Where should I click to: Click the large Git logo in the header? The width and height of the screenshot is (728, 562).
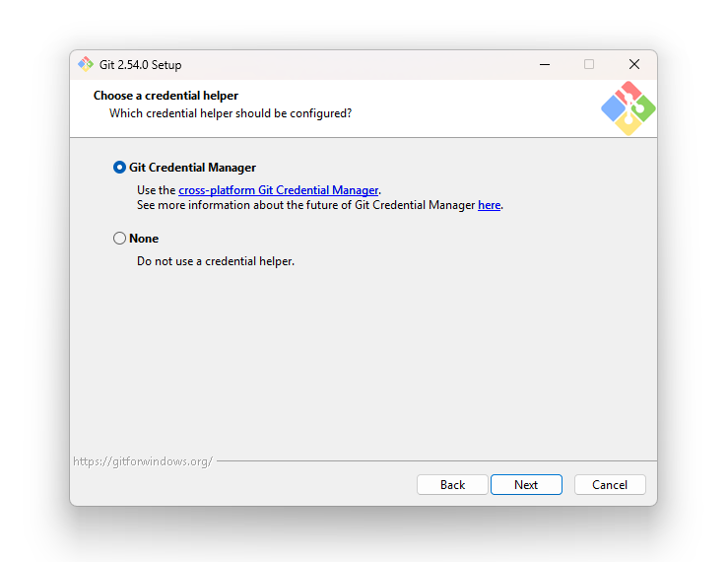(x=629, y=108)
